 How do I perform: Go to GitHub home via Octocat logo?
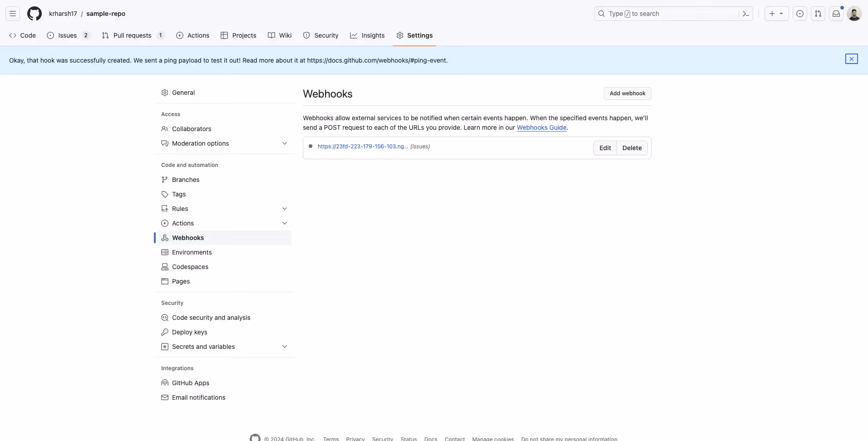click(35, 14)
